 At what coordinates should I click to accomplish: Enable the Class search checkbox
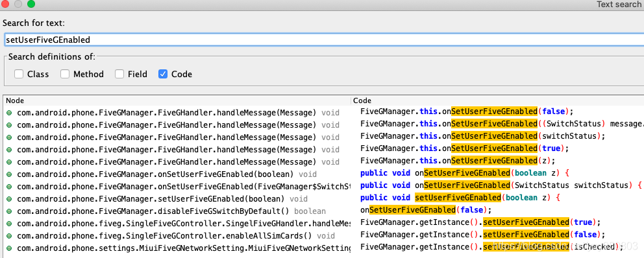pyautogui.click(x=18, y=75)
